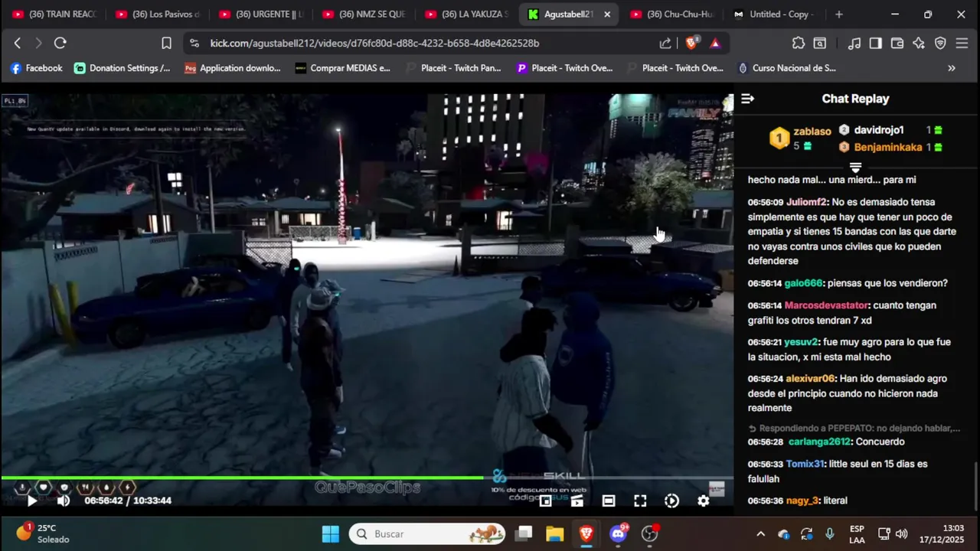Open the browser extensions puzzle icon
Viewport: 980px width, 551px height.
pyautogui.click(x=799, y=44)
